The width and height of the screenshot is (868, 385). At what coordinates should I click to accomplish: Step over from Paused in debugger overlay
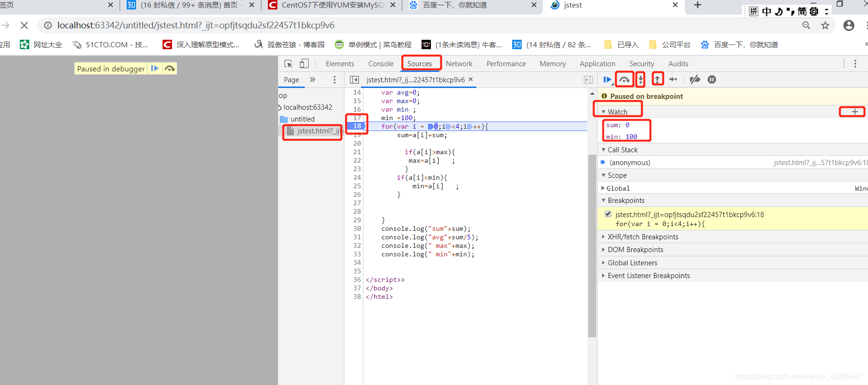170,69
